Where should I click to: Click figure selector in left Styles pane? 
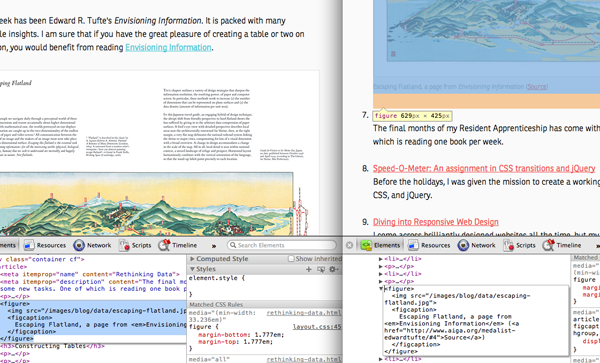[x=200, y=327]
